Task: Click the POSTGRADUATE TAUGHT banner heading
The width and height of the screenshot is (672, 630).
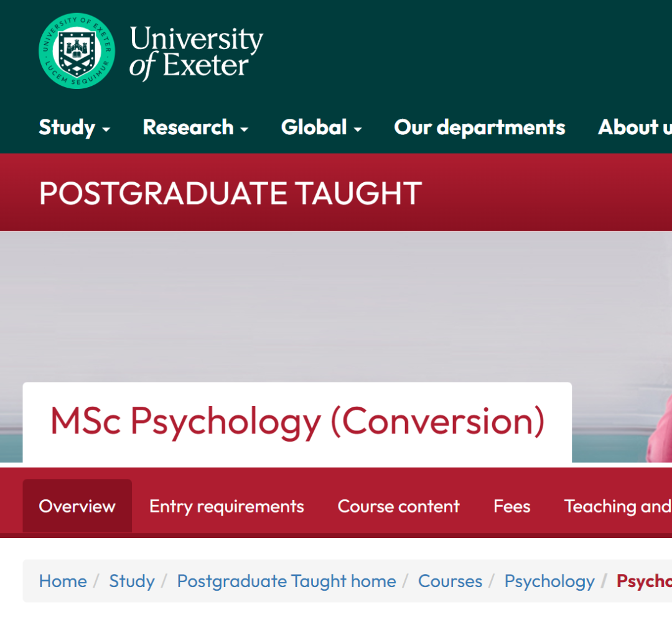Action: pyautogui.click(x=231, y=193)
